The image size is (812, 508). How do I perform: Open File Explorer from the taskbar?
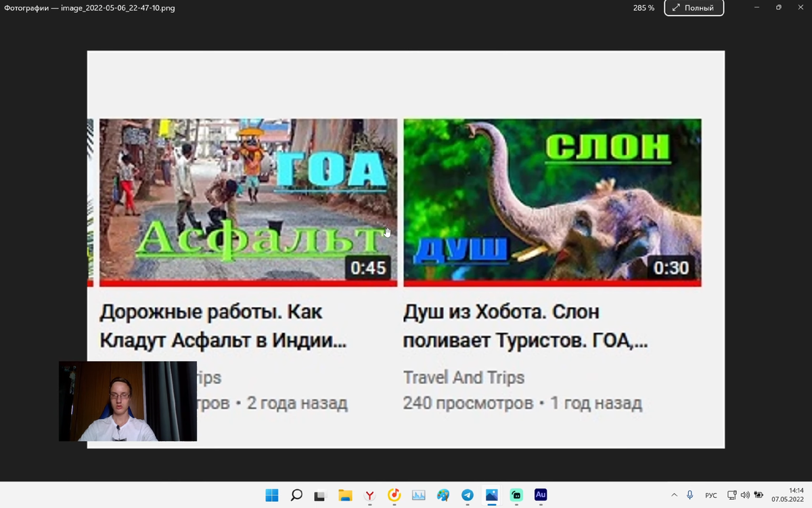[345, 495]
